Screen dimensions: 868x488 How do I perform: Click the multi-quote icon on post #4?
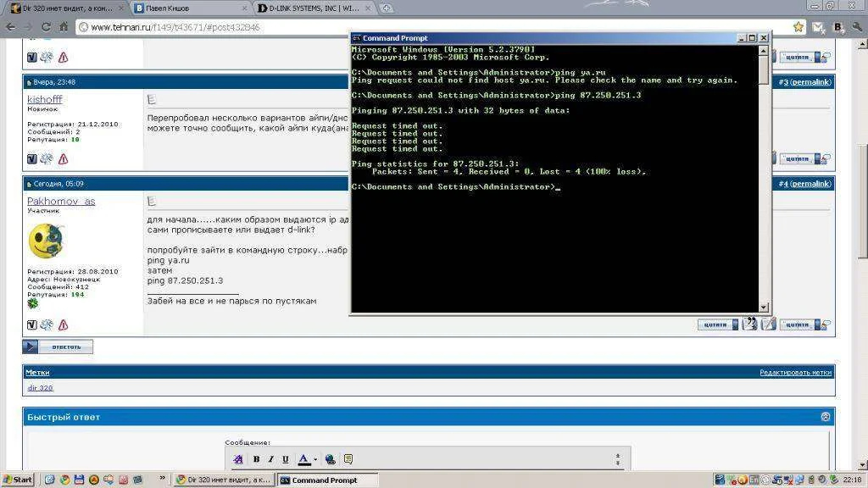click(x=749, y=324)
